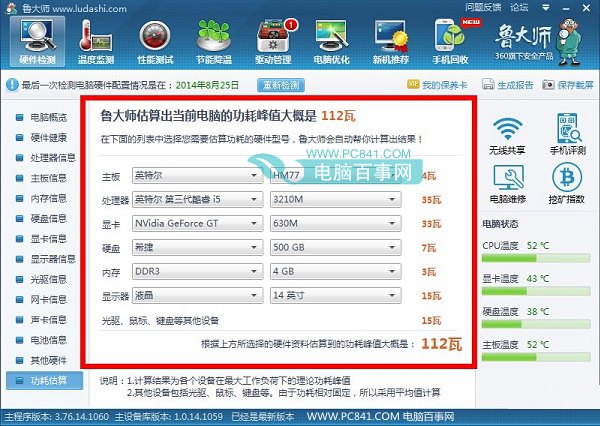
Task: Expand the 处理器 series dropdown
Action: click(x=197, y=199)
